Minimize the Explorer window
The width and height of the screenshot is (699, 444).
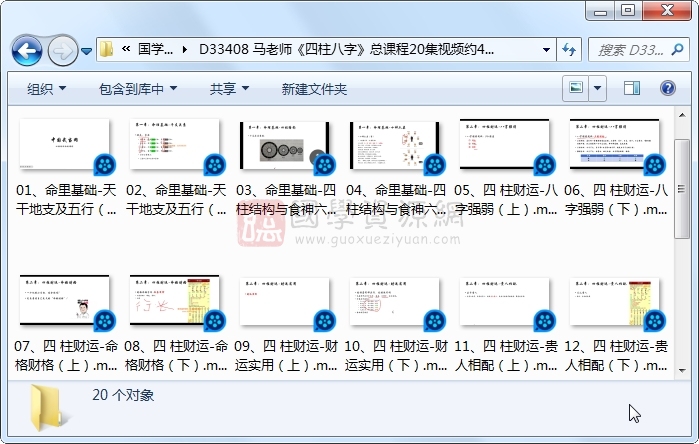pos(600,11)
